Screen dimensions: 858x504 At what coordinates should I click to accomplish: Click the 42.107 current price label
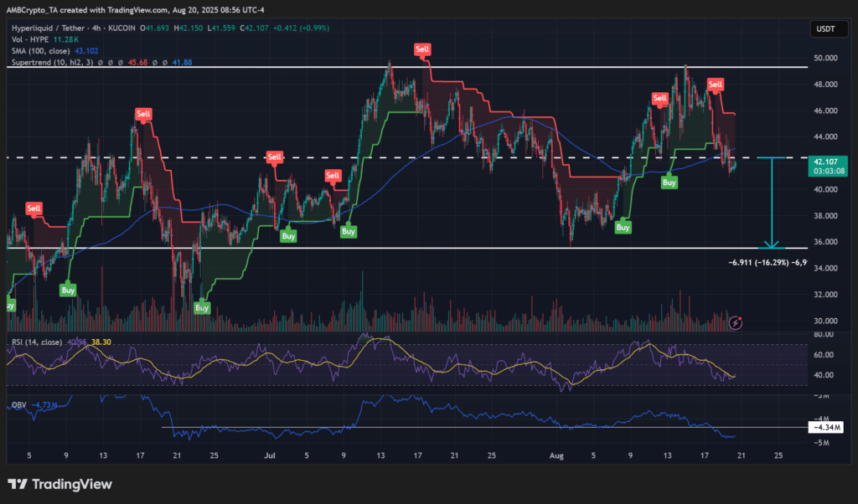826,162
